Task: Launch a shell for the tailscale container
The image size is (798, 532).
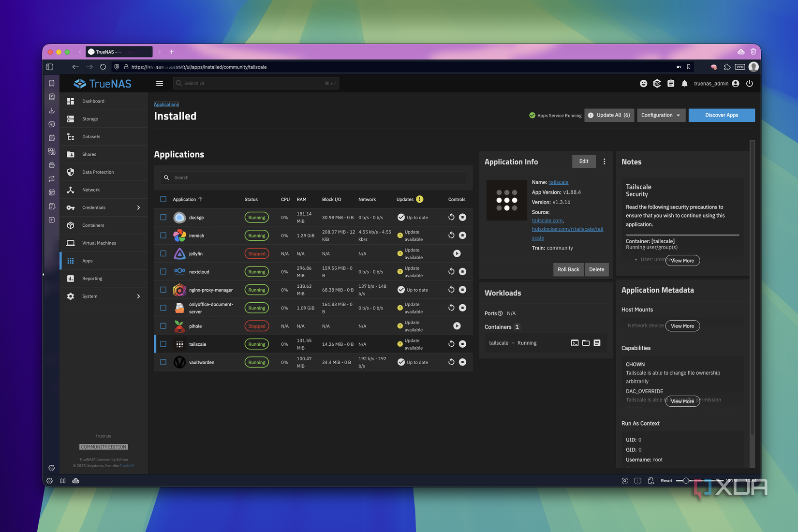Action: [x=575, y=342]
